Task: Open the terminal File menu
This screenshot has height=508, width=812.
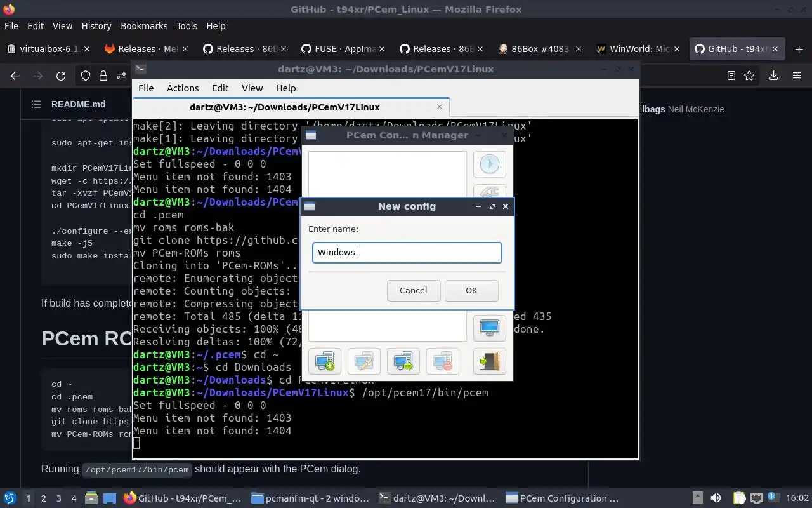Action: 146,88
